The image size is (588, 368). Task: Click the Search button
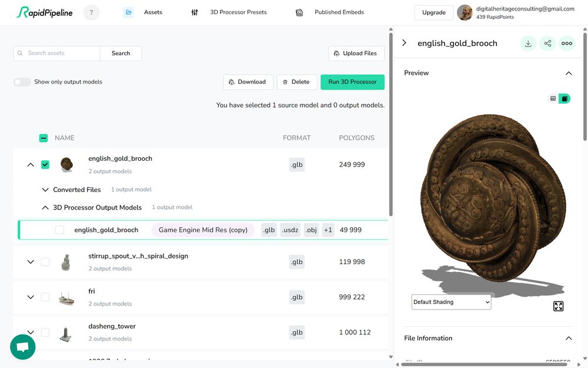tap(121, 54)
